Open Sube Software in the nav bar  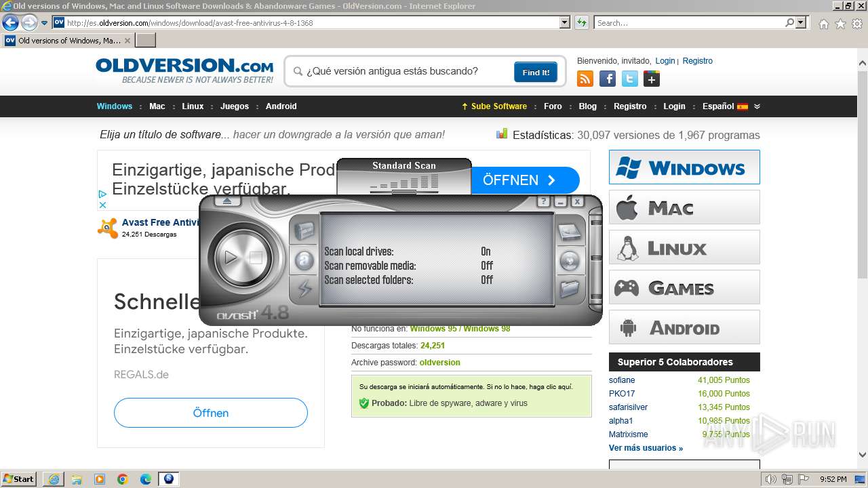pyautogui.click(x=494, y=106)
